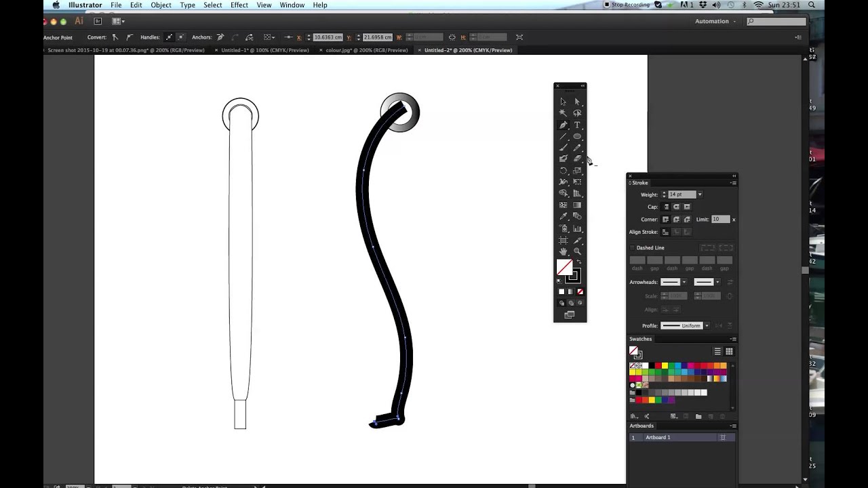Switch to Untitled-1 document tab
The image size is (868, 488).
point(264,50)
